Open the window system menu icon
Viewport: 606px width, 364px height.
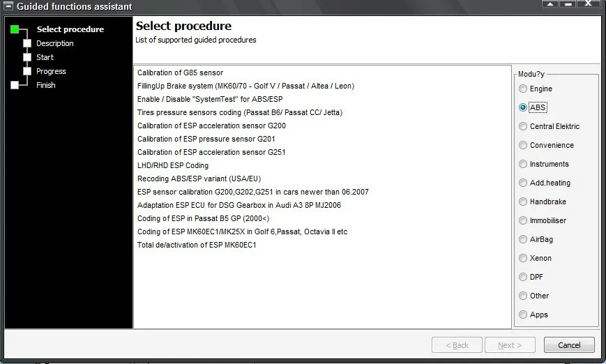point(8,6)
